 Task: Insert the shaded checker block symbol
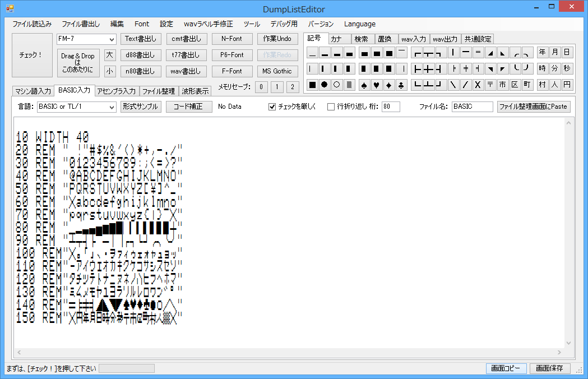(349, 85)
